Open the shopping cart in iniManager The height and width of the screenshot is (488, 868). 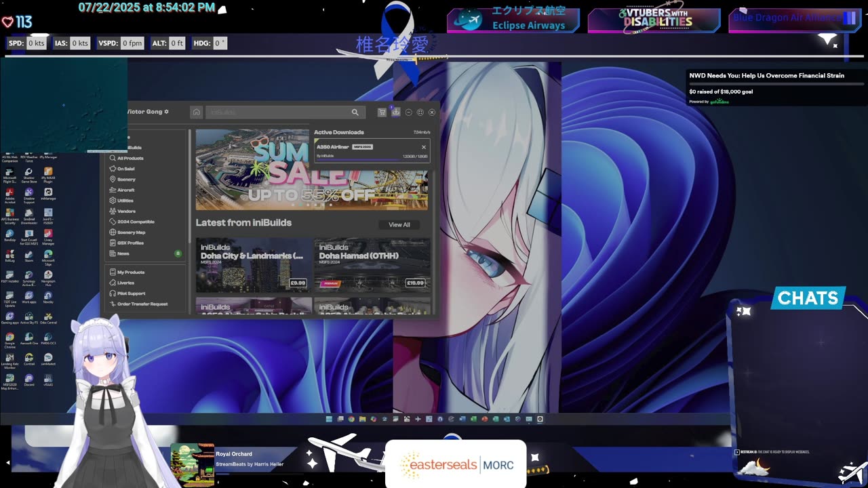pos(382,112)
